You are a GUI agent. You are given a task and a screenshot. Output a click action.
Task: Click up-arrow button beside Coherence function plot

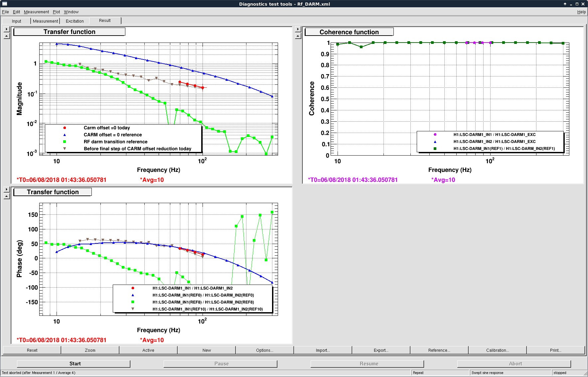(298, 36)
